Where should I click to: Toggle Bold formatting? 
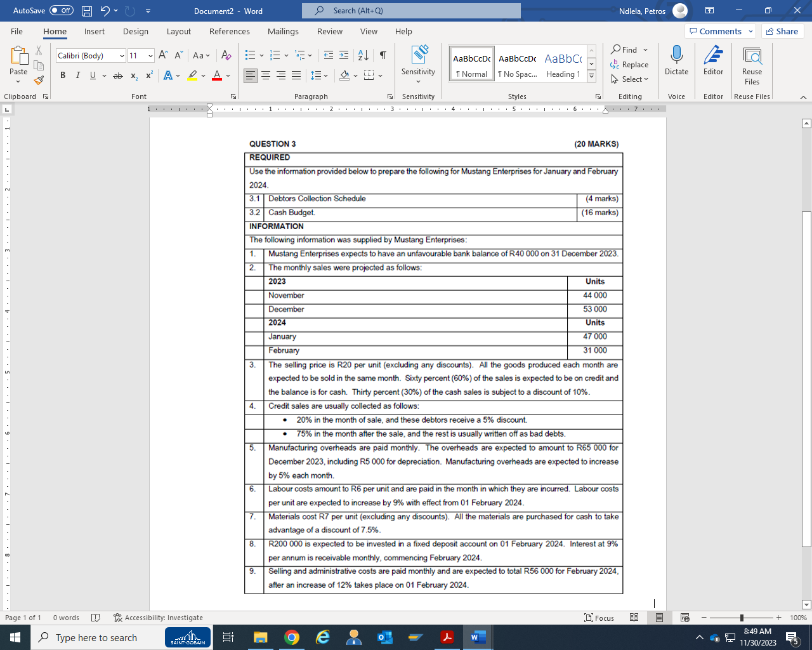click(63, 76)
